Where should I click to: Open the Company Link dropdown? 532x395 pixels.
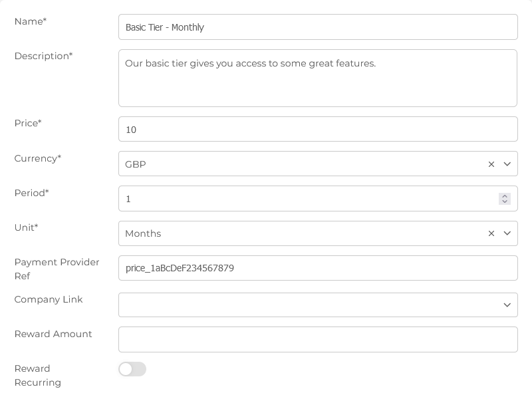pos(507,305)
